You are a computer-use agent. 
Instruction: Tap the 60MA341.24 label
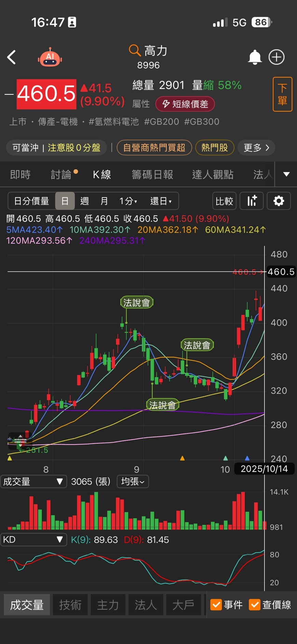(x=235, y=230)
